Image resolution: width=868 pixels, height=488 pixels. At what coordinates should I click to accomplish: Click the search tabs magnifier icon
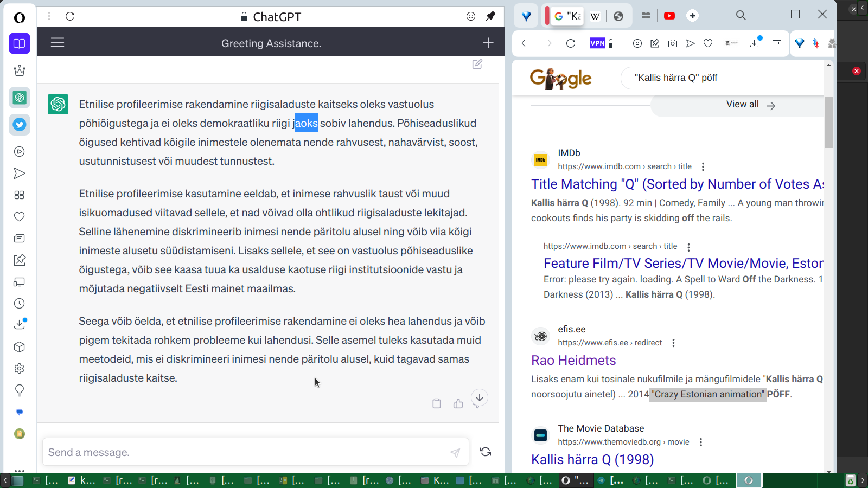click(x=741, y=16)
